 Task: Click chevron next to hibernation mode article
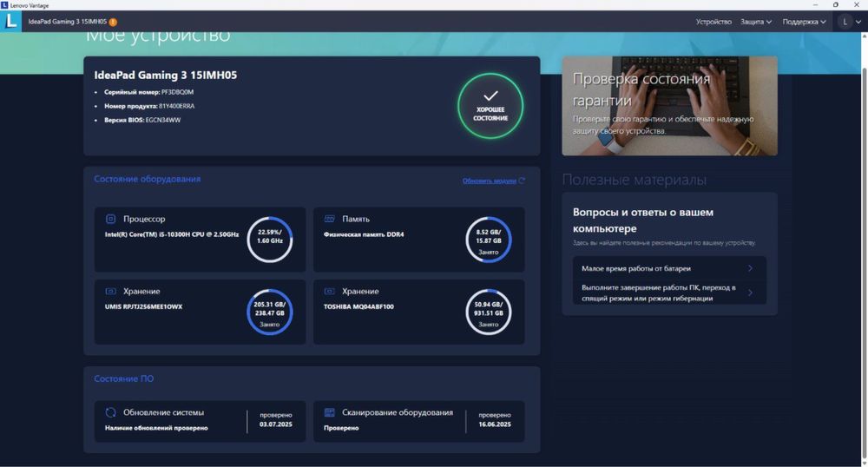750,293
